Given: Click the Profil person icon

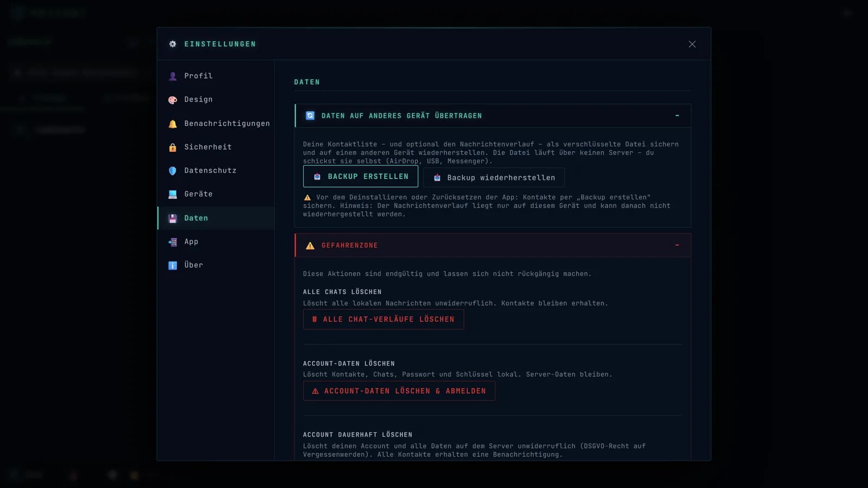Looking at the screenshot, I should click(x=173, y=76).
